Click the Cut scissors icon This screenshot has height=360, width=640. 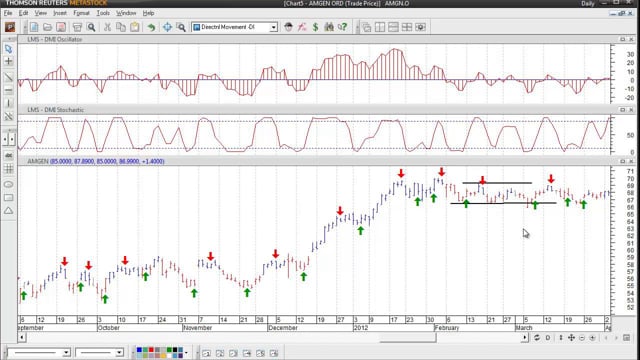pos(107,27)
